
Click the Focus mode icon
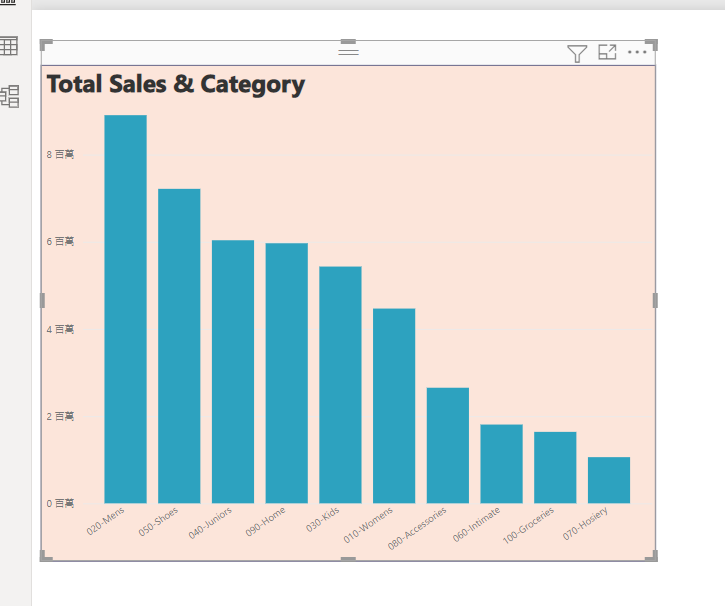(607, 52)
